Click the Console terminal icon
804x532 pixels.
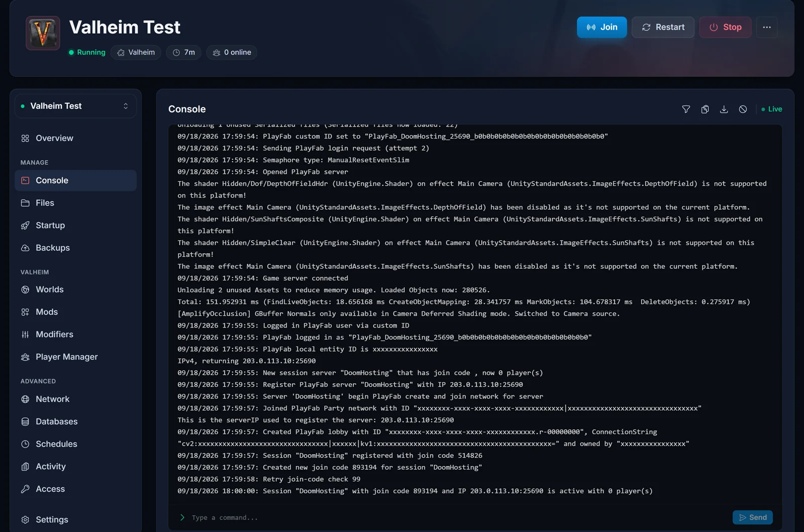[25, 180]
